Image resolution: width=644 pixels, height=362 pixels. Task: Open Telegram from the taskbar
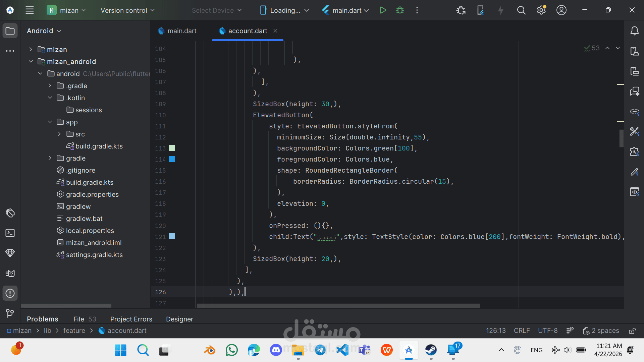pos(320,350)
